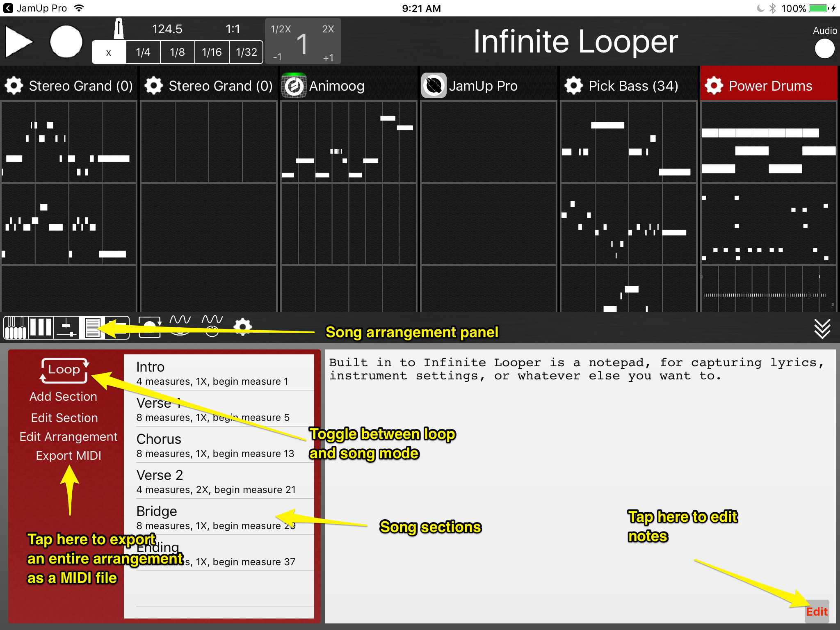This screenshot has width=840, height=630.
Task: Show the song arrangement panel
Action: 92,328
